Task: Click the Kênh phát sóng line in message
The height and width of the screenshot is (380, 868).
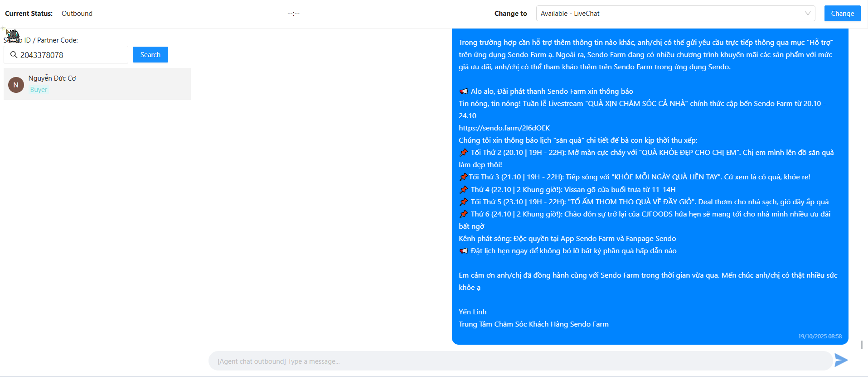Action: point(567,238)
